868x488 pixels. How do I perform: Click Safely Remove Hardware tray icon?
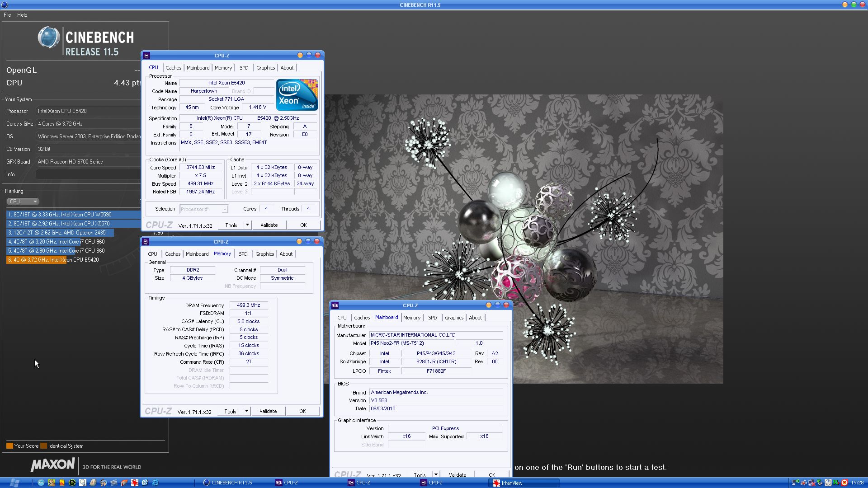820,483
